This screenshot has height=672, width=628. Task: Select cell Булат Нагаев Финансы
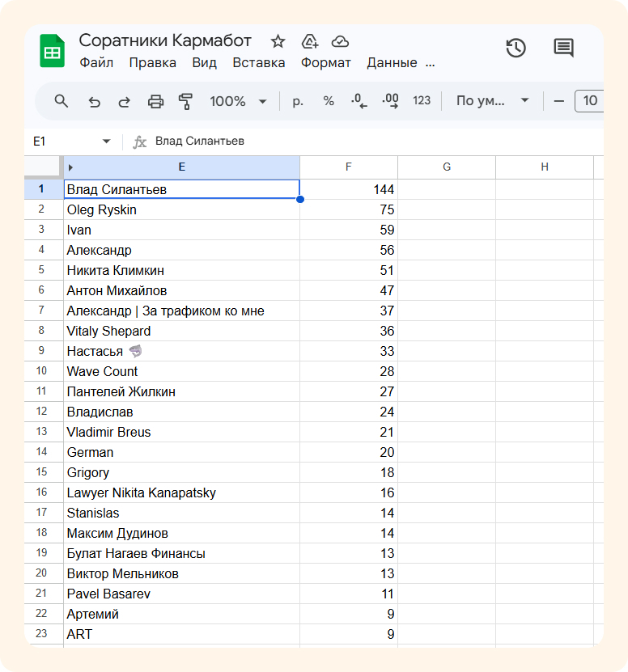pos(181,553)
